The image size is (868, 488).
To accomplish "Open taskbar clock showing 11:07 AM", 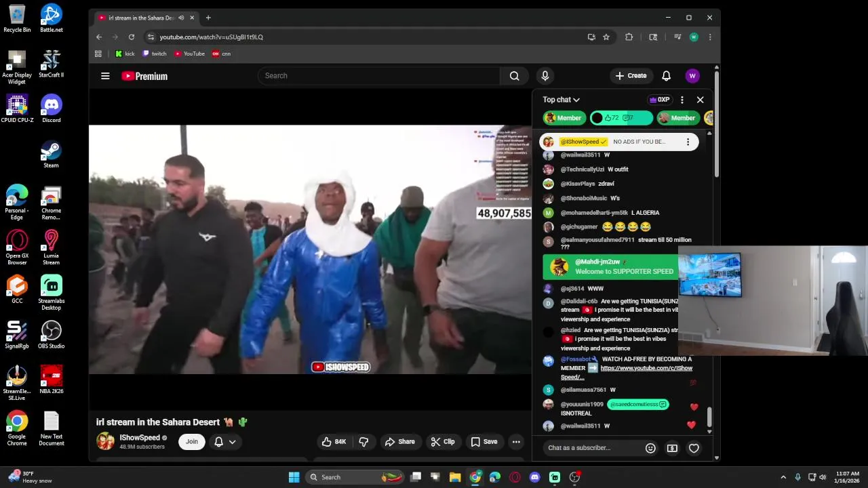I will [848, 477].
